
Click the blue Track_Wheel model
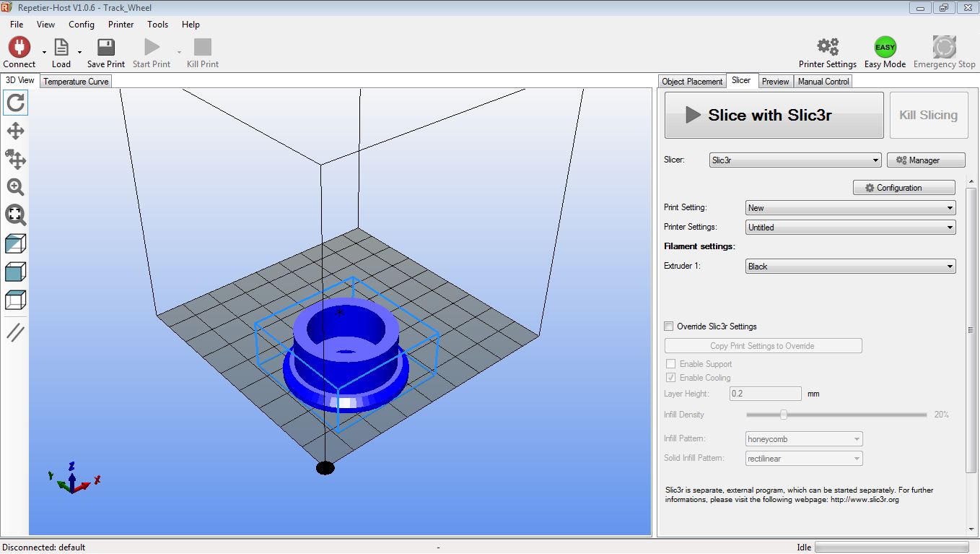coord(346,354)
